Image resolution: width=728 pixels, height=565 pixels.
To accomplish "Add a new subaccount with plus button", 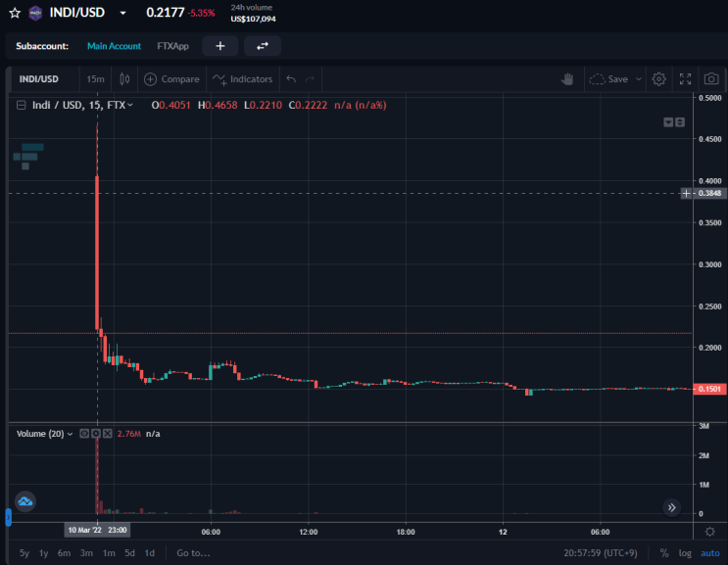I will 220,46.
